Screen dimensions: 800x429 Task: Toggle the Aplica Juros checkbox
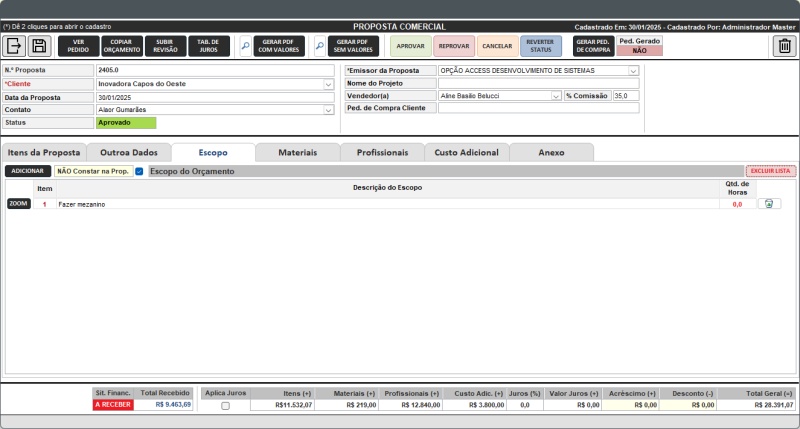[225, 405]
